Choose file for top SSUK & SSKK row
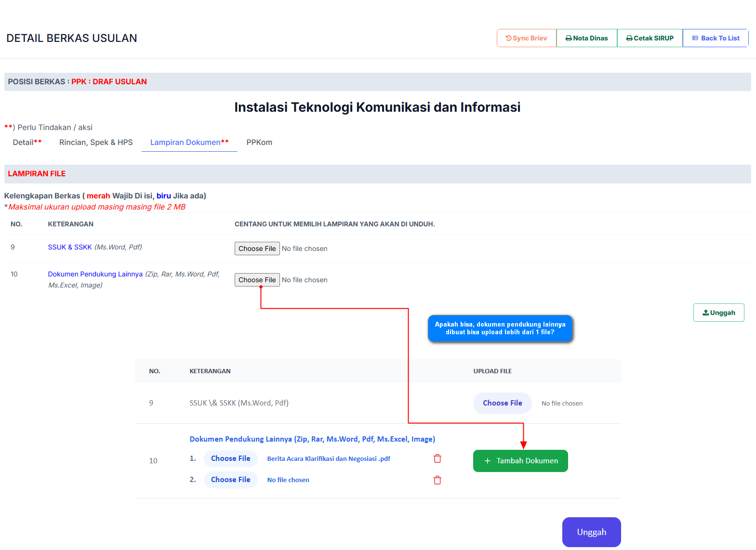756x550 pixels. pos(257,249)
